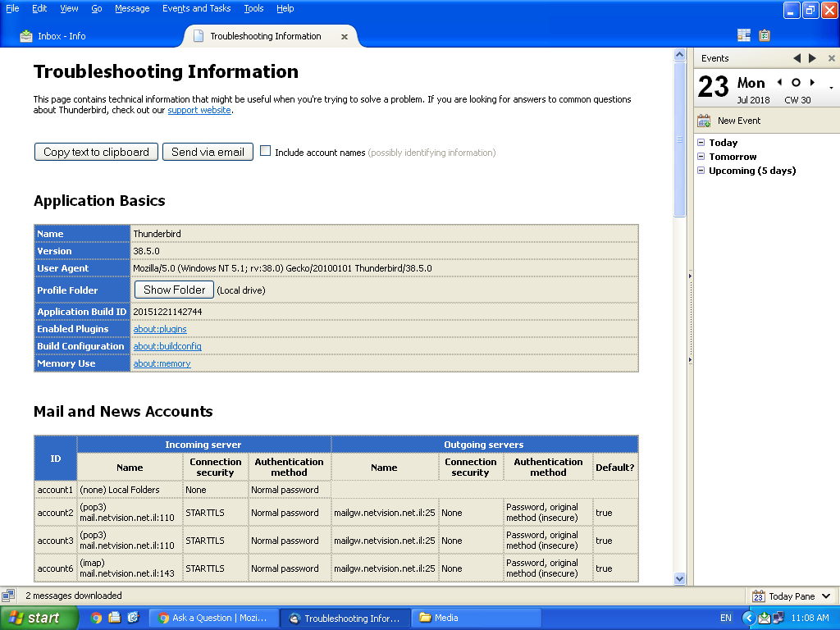Show previous pane with the left arrow beside Events
This screenshot has height=630, width=840.
797,58
